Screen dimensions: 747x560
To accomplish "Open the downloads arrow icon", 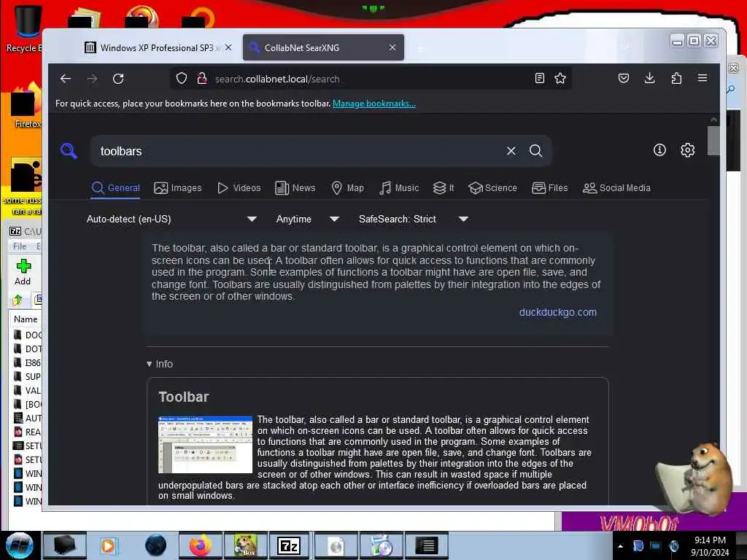I will pyautogui.click(x=649, y=78).
